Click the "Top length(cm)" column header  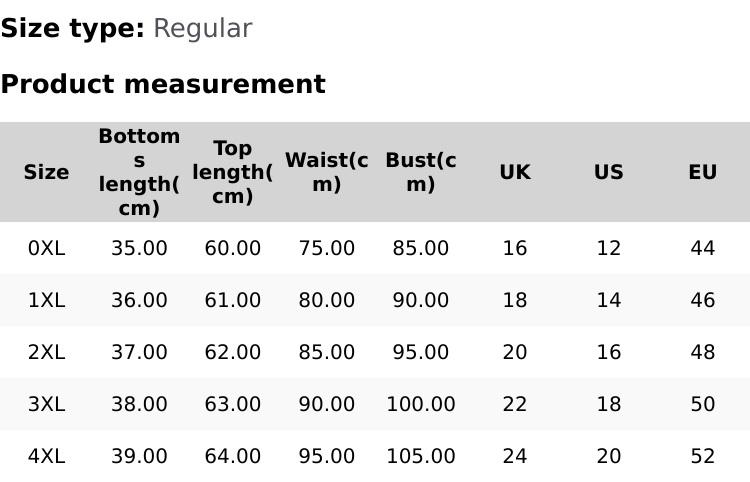tap(233, 172)
